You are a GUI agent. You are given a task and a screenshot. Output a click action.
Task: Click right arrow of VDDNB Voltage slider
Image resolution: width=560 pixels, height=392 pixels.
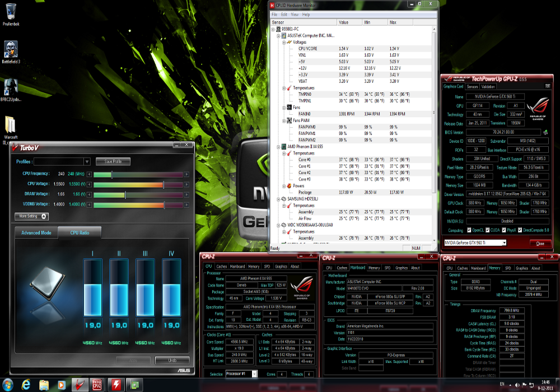(x=186, y=205)
